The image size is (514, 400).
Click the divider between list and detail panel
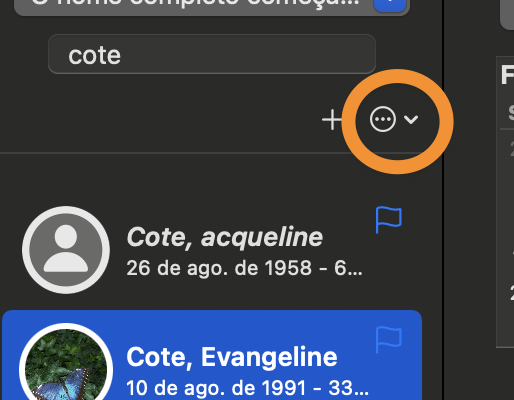click(x=443, y=200)
